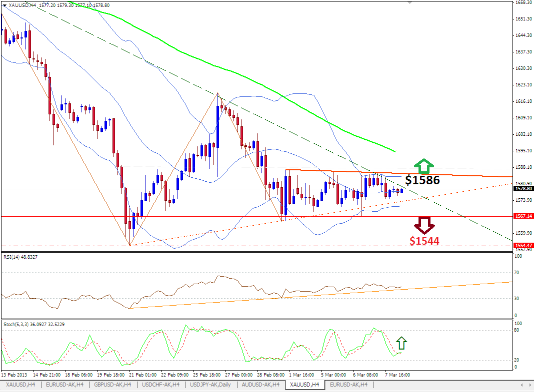Open the USDJPY-AK,Daily chart tab

210,385
